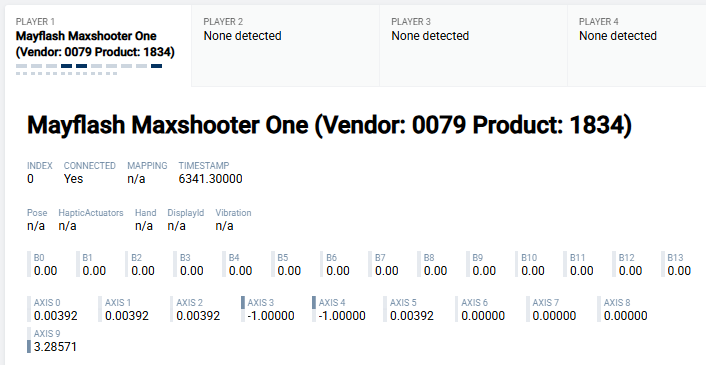Select the Player 1 Mayflash Maxshooter tab
The height and width of the screenshot is (365, 706).
click(x=98, y=45)
